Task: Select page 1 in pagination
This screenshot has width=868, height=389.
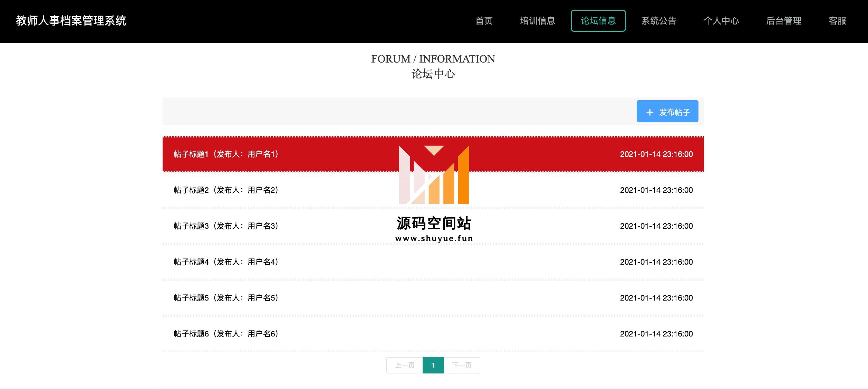Action: 433,365
